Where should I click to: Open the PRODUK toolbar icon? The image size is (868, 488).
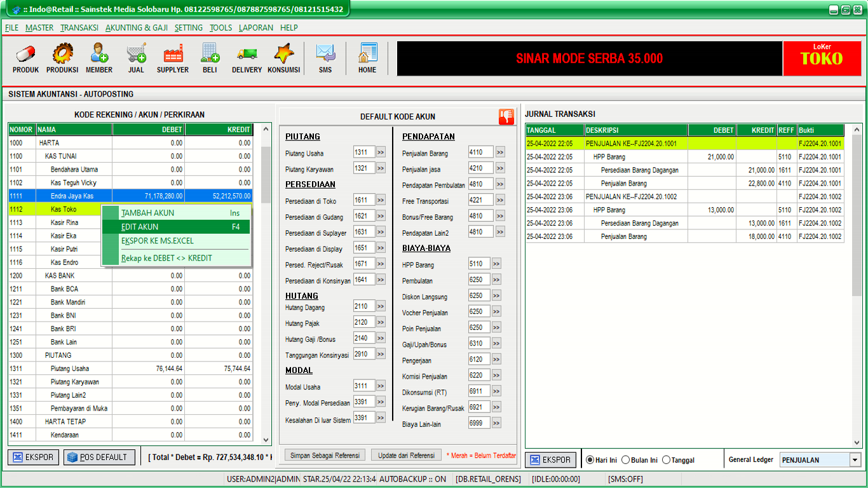25,54
